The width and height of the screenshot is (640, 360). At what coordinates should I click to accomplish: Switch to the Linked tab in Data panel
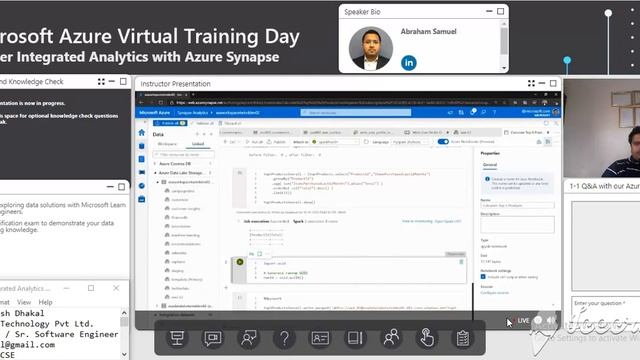[198, 144]
